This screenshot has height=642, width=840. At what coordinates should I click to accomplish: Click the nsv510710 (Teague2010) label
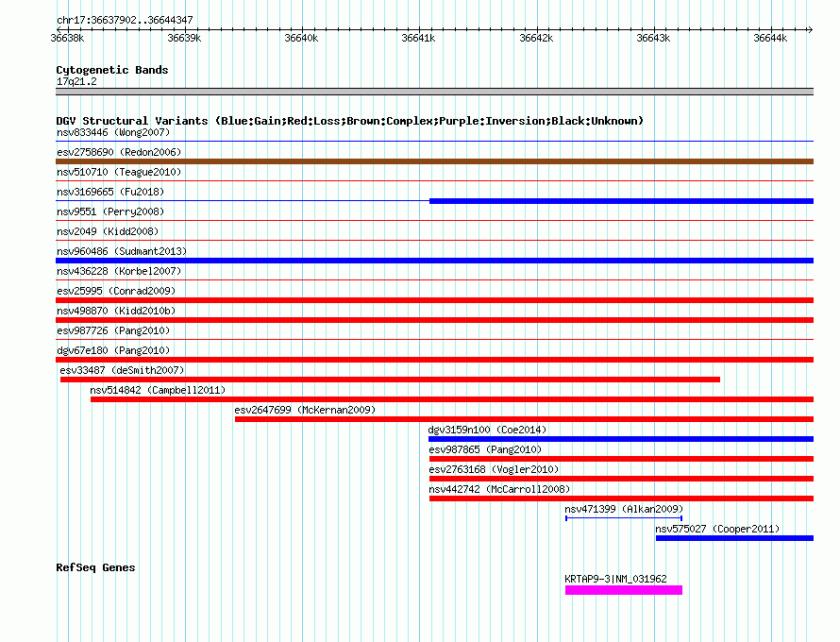pos(119,172)
